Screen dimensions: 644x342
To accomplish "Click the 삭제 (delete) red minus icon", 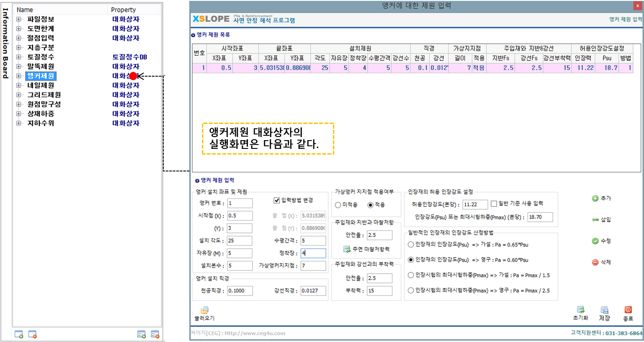I will click(595, 262).
